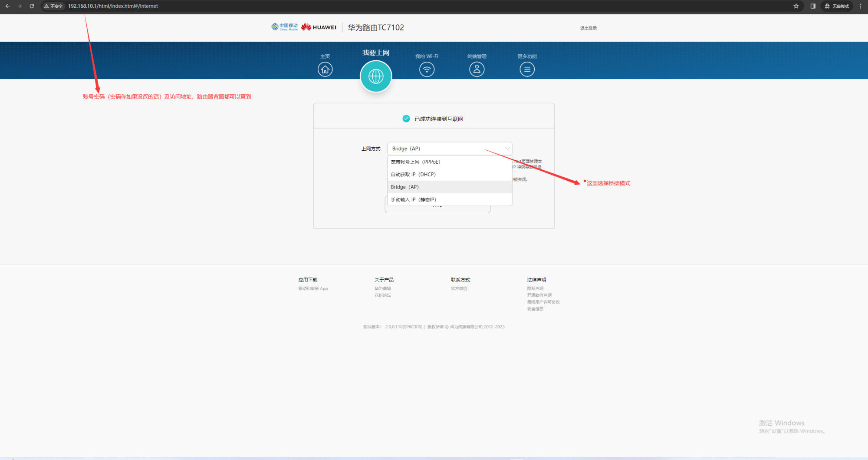Open the 移动和家亲 App download link
The width and height of the screenshot is (868, 460).
(313, 288)
